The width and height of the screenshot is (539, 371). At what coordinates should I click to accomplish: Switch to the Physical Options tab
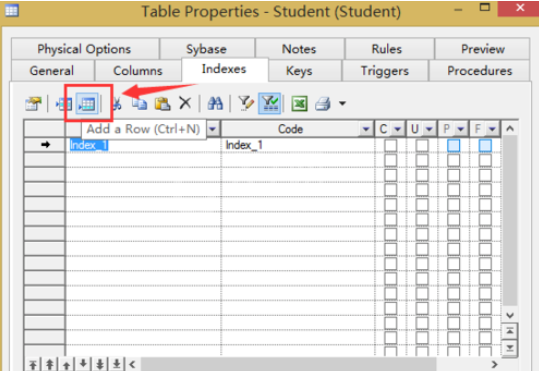(85, 49)
